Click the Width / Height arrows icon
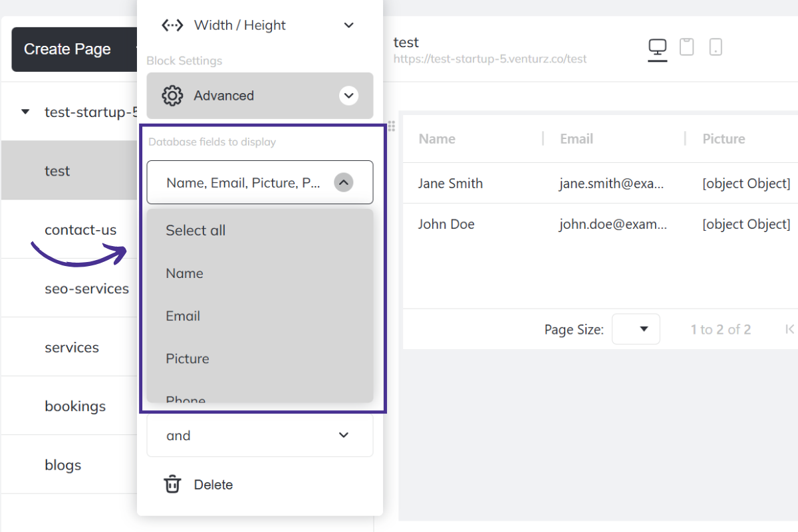Screen dimensions: 798x532 point(172,25)
